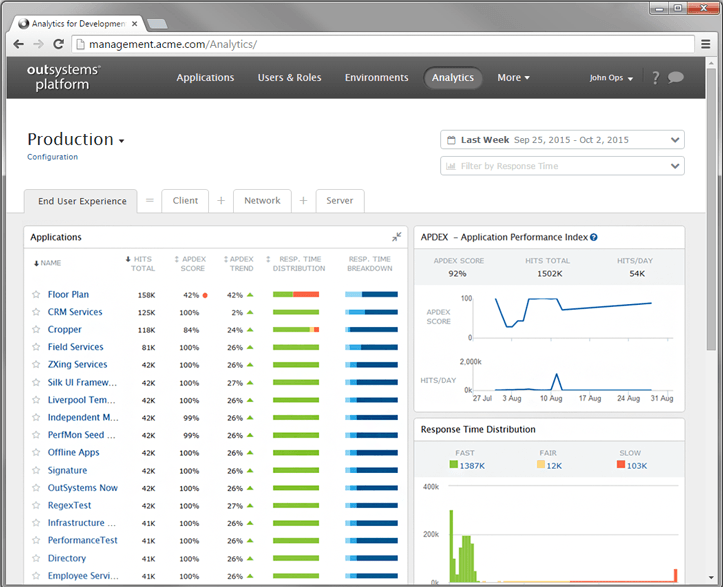Click the browser address bar
This screenshot has height=587, width=723.
(380, 44)
